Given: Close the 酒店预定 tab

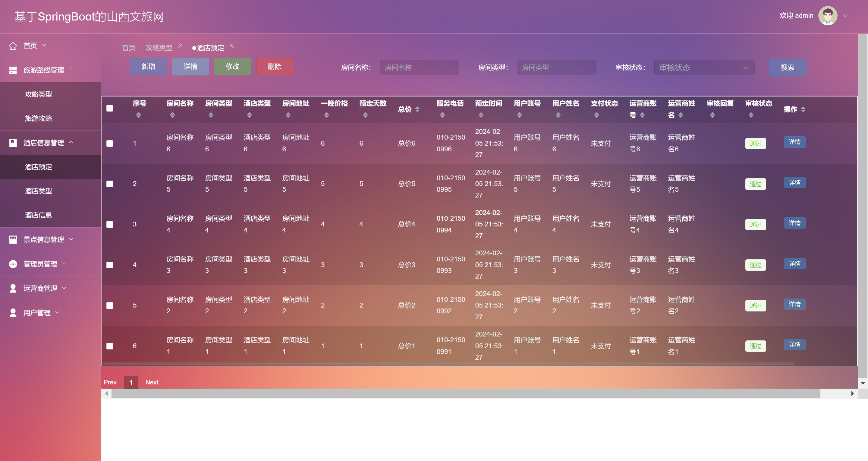Looking at the screenshot, I should pos(232,46).
